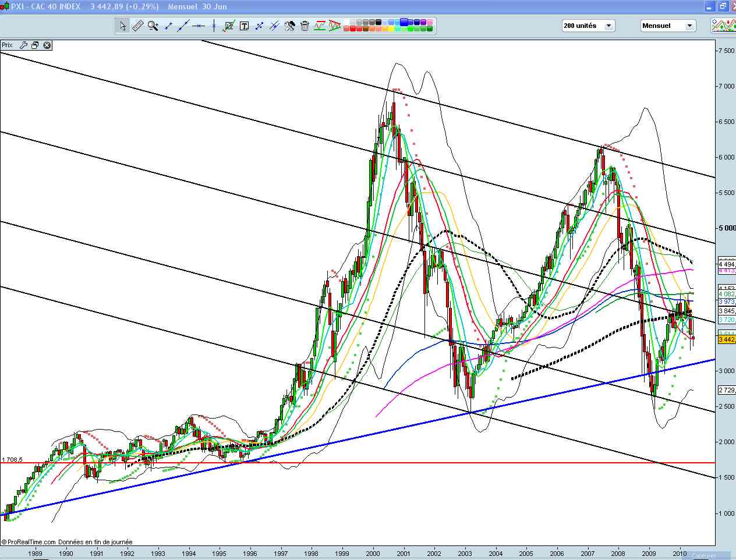Viewport: 736px width, 560px height.
Task: Choose the segment drawing tool
Action: point(168,26)
